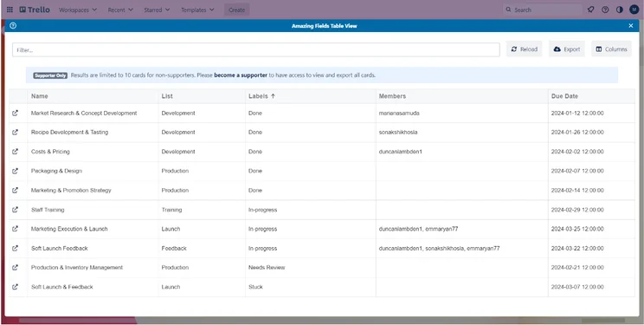Click the 2024-02-29 12:00:00 due date
This screenshot has width=644, height=325.
click(577, 210)
